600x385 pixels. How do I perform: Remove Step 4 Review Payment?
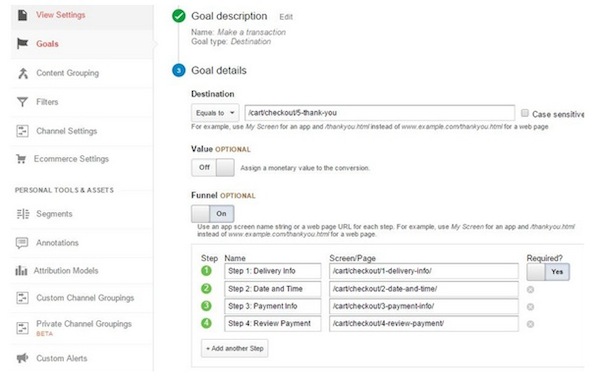530,324
